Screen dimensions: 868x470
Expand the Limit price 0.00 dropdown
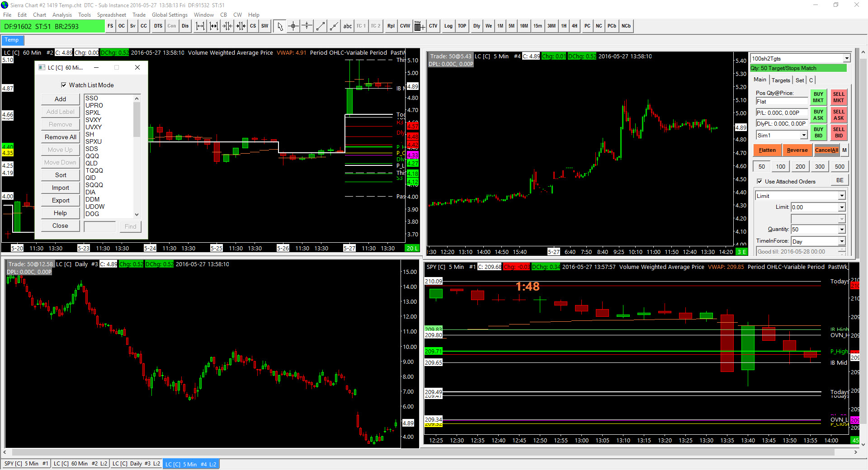coord(842,207)
